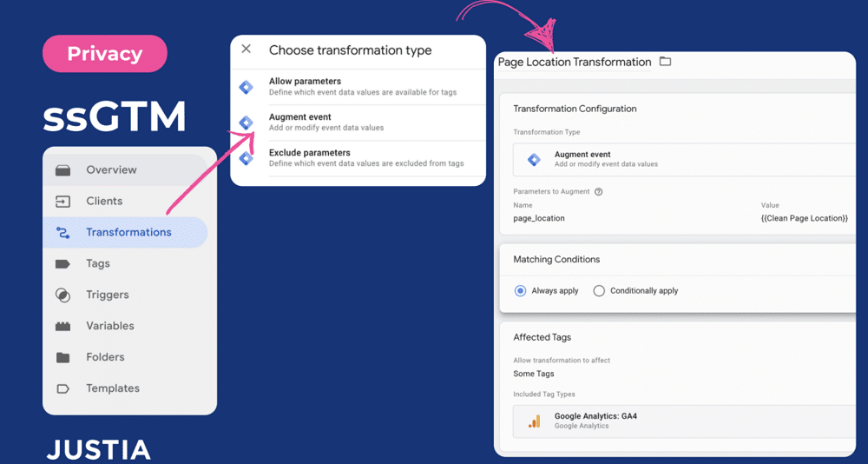The image size is (868, 464).
Task: Click the Folders icon in sidebar
Action: click(63, 358)
